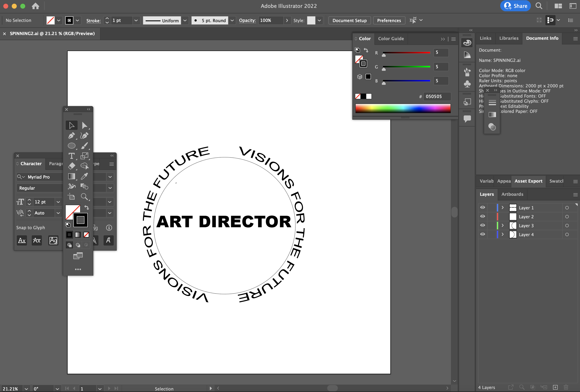Switch to the Libraries tab

point(508,38)
